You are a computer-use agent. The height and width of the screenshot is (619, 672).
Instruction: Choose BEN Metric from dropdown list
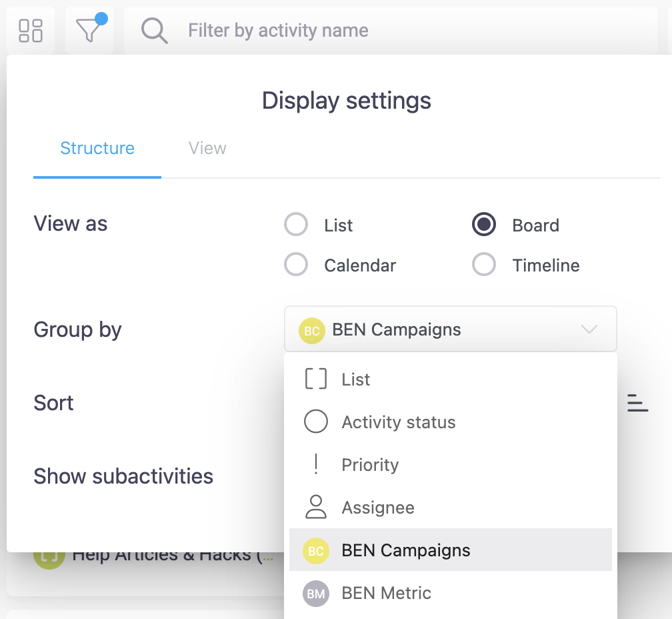point(386,593)
